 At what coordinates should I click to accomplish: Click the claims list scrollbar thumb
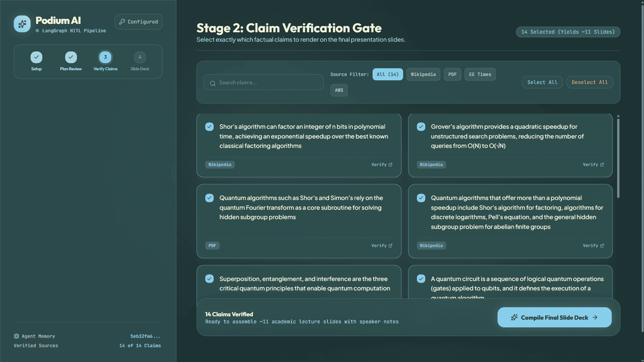[618, 158]
